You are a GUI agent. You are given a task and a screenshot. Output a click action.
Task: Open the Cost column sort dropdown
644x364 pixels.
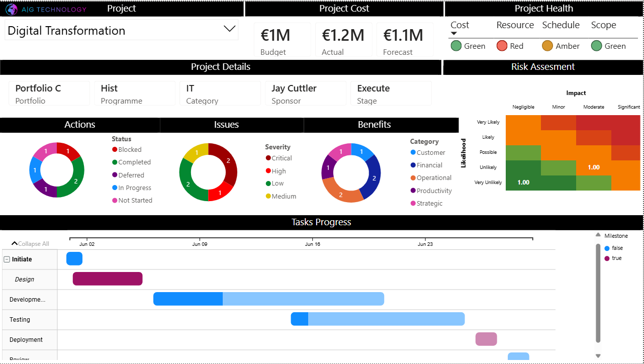tap(454, 33)
